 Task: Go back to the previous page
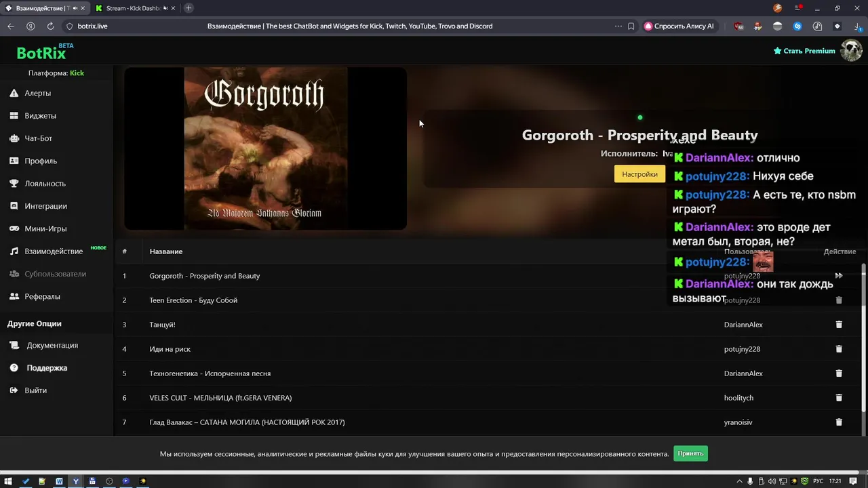(11, 26)
